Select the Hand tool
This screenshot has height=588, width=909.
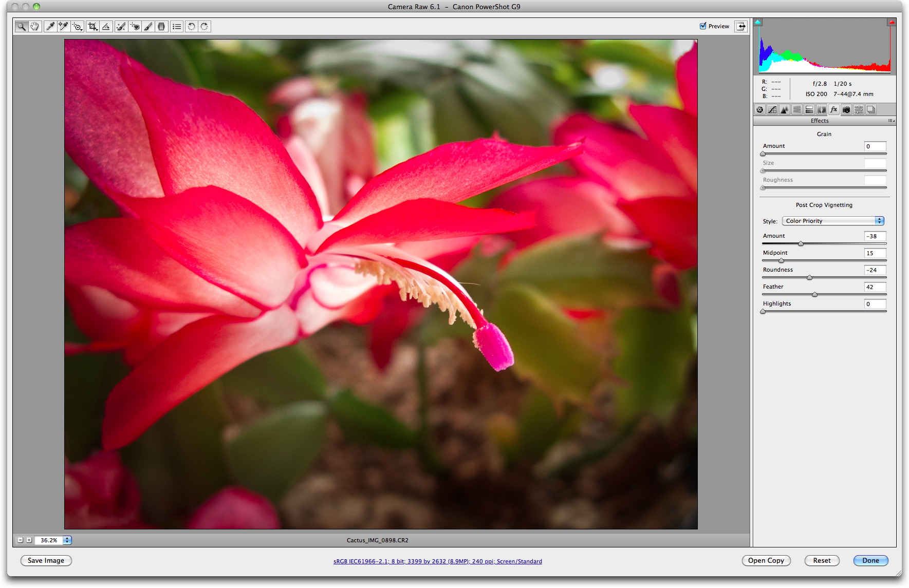click(34, 27)
